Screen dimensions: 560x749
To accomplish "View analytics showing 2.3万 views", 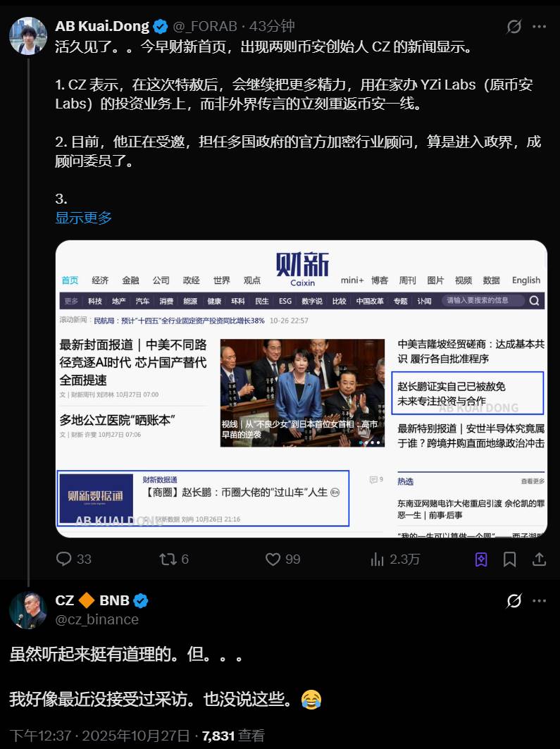I will (394, 559).
